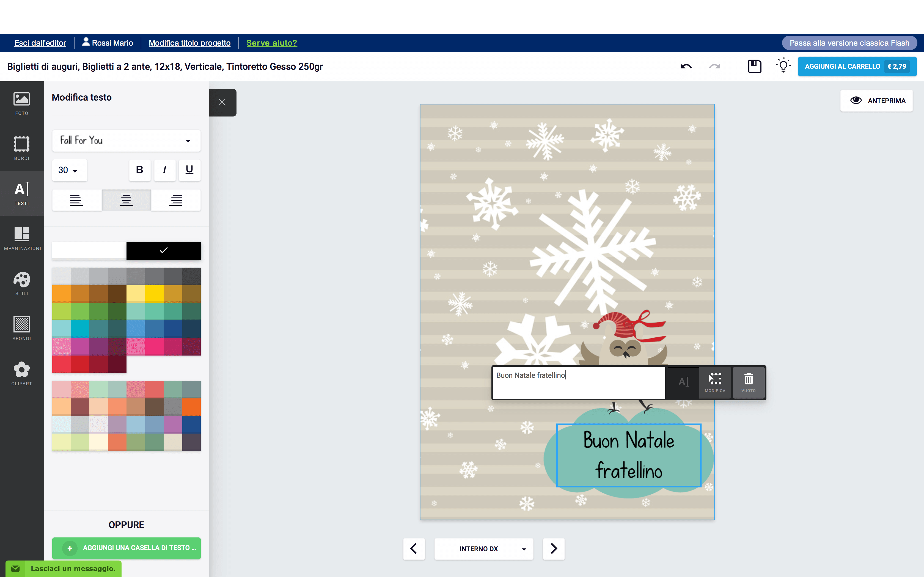Toggle underline text formatting
The width and height of the screenshot is (924, 577).
click(189, 170)
